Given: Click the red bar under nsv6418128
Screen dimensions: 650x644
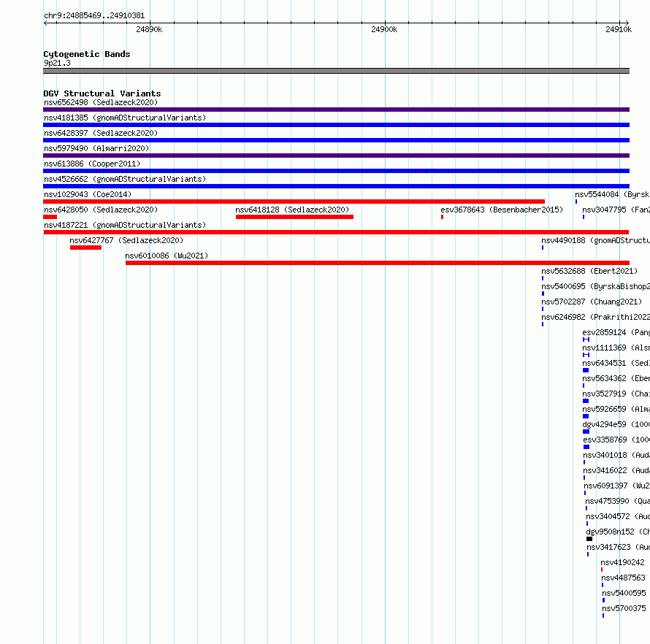Looking at the screenshot, I should [294, 217].
